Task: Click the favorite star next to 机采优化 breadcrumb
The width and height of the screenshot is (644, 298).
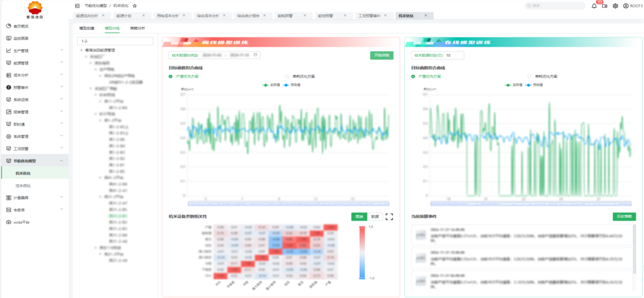Action: click(135, 6)
